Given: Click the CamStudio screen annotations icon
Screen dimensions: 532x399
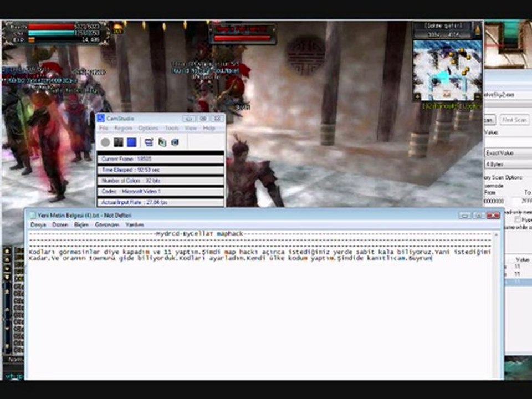Looking at the screenshot, I should (149, 142).
